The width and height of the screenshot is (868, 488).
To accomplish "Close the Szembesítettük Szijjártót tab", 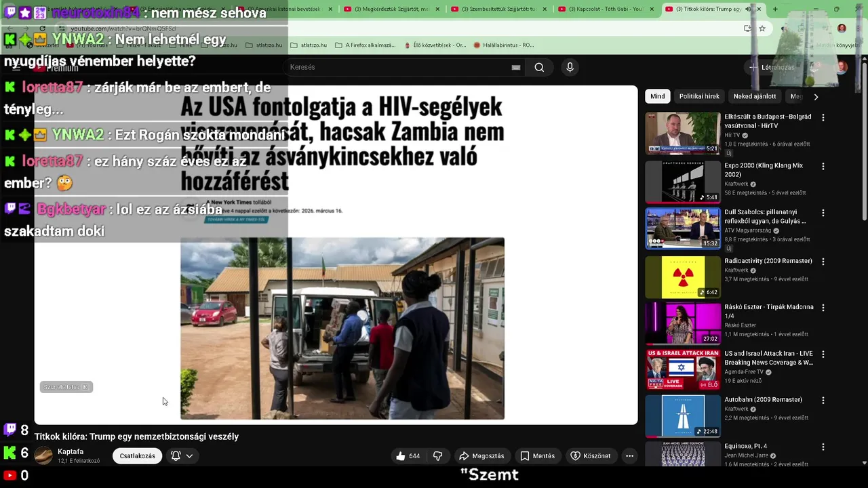I will 545,9.
